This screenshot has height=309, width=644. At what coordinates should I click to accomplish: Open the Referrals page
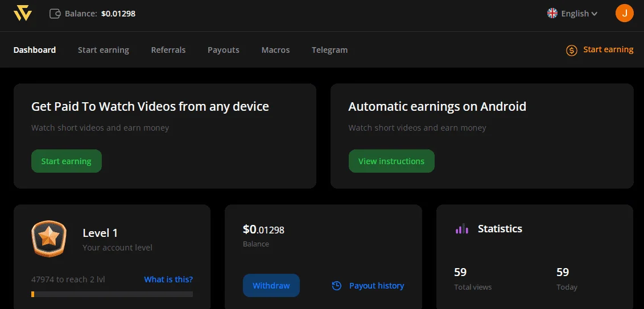(168, 50)
